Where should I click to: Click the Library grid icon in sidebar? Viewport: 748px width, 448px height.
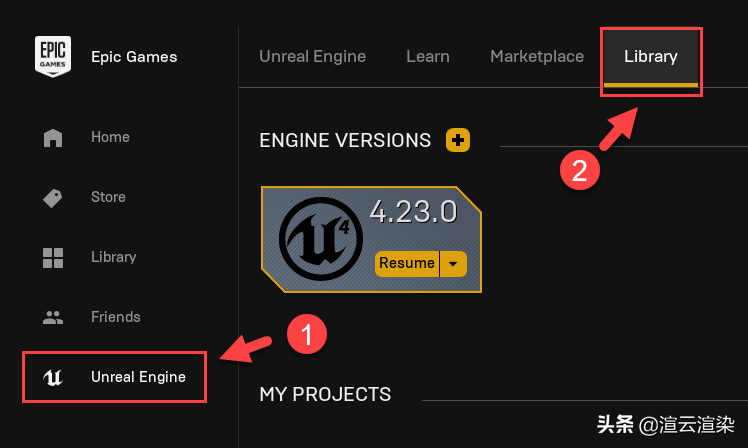(x=53, y=258)
